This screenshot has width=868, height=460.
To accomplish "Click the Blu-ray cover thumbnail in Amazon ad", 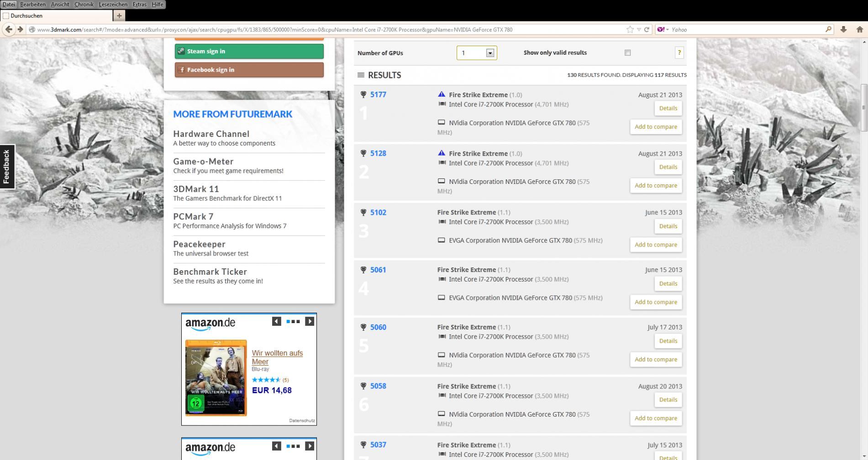I will pos(216,378).
